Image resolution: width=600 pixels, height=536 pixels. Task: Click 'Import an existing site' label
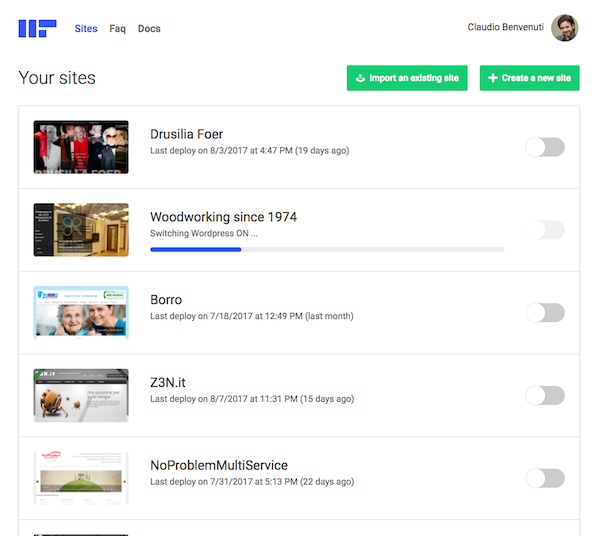pyautogui.click(x=414, y=78)
